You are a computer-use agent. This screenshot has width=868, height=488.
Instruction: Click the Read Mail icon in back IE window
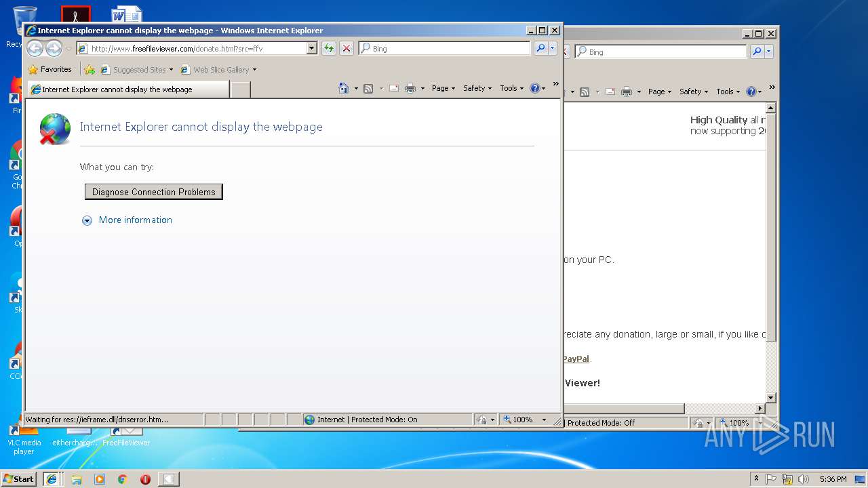click(x=610, y=91)
